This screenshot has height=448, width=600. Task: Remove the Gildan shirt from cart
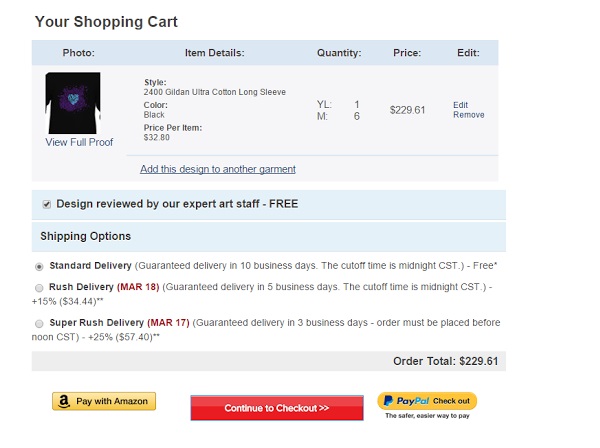tap(468, 115)
